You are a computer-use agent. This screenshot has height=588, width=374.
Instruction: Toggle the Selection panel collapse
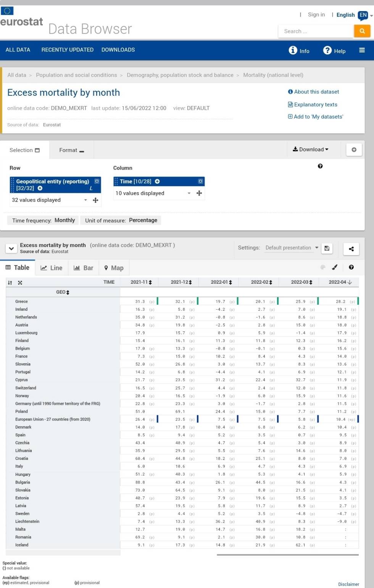click(x=24, y=150)
